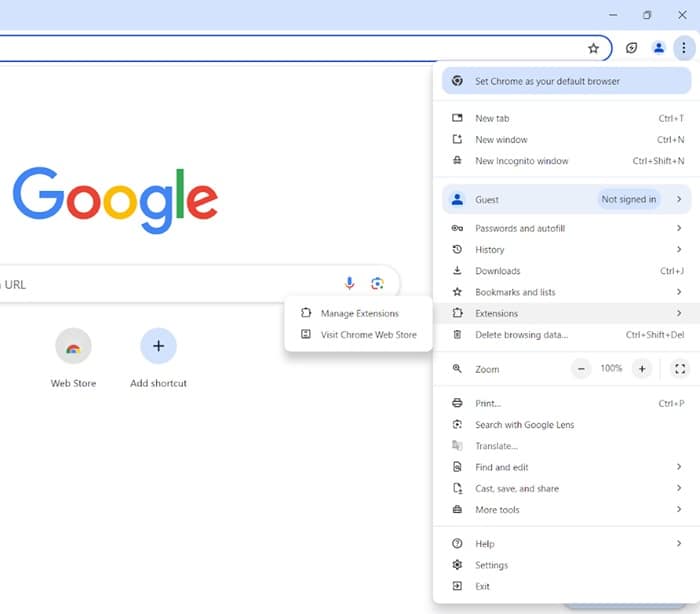This screenshot has width=700, height=614.
Task: Increase zoom with the plus button
Action: [x=642, y=369]
